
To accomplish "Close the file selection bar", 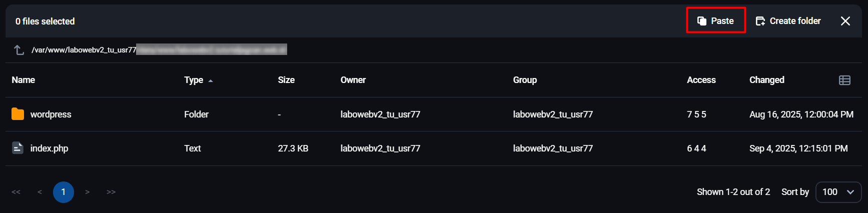I will tap(845, 21).
